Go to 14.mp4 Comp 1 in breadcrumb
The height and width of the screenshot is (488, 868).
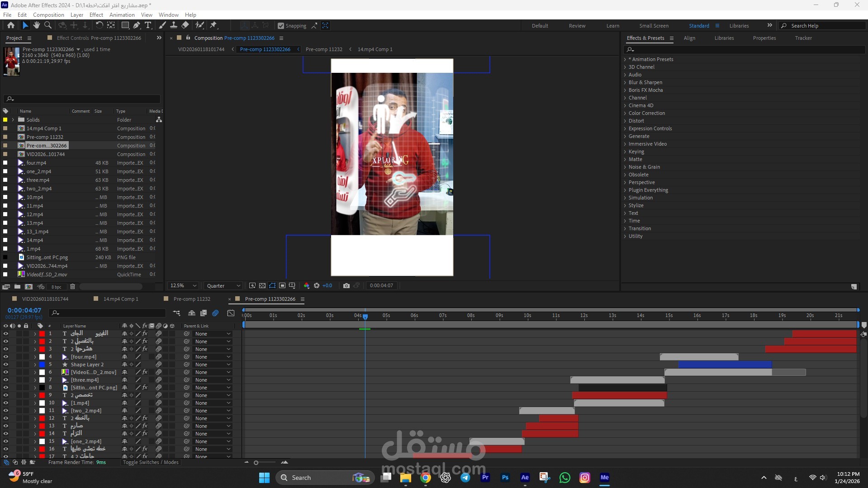375,49
